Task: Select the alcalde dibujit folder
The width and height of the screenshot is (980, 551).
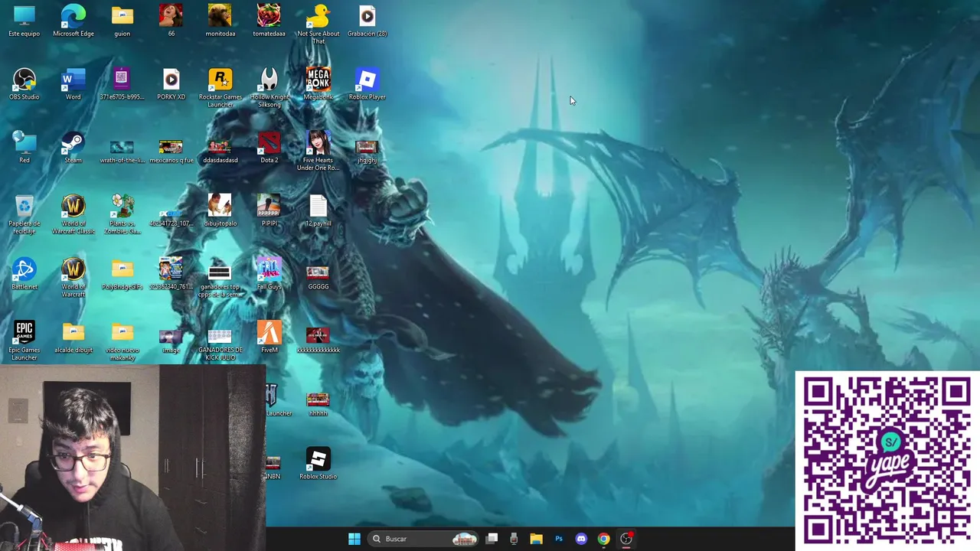Action: point(73,337)
